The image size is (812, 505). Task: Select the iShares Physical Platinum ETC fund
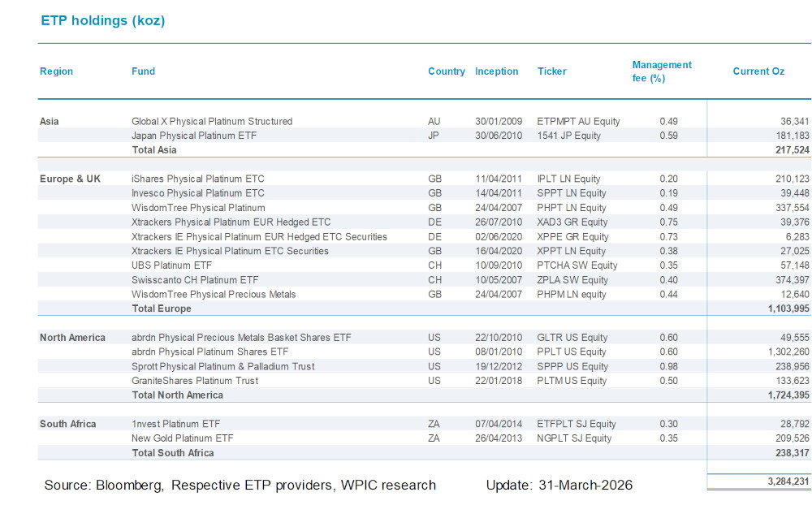[199, 179]
